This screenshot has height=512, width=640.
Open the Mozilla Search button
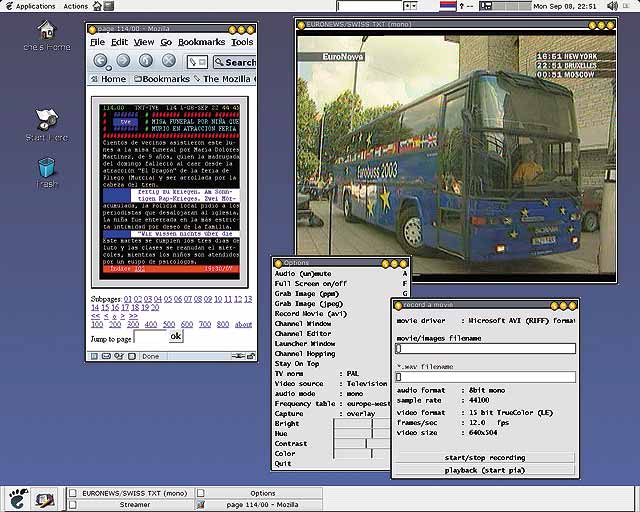tap(235, 62)
